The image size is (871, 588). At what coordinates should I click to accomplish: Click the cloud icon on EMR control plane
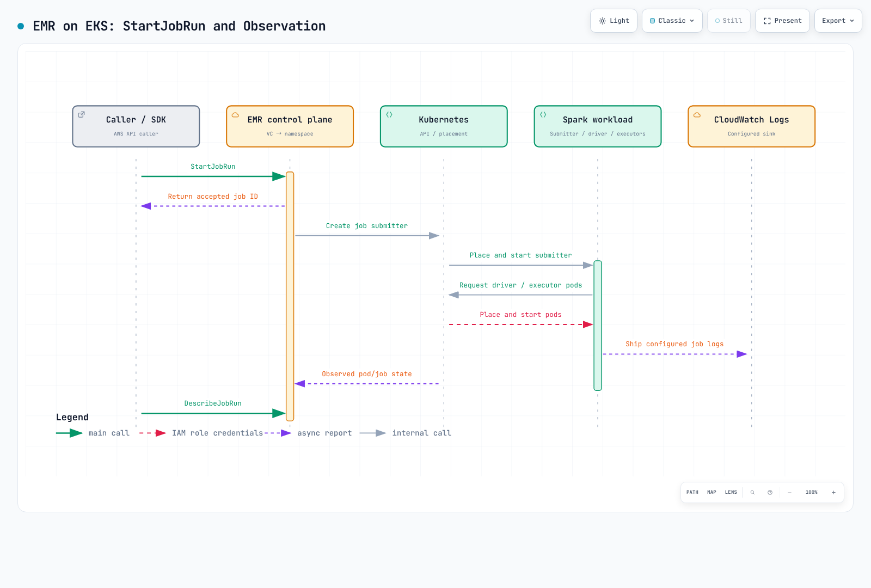tap(236, 115)
